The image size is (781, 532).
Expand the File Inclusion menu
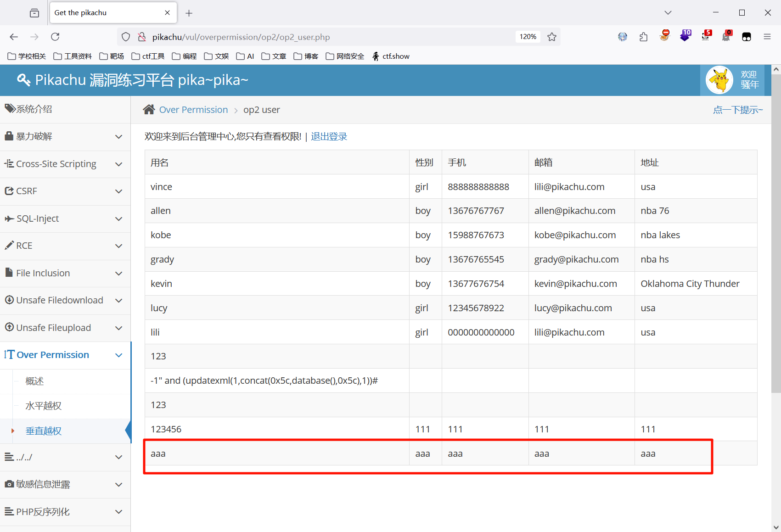tap(65, 273)
